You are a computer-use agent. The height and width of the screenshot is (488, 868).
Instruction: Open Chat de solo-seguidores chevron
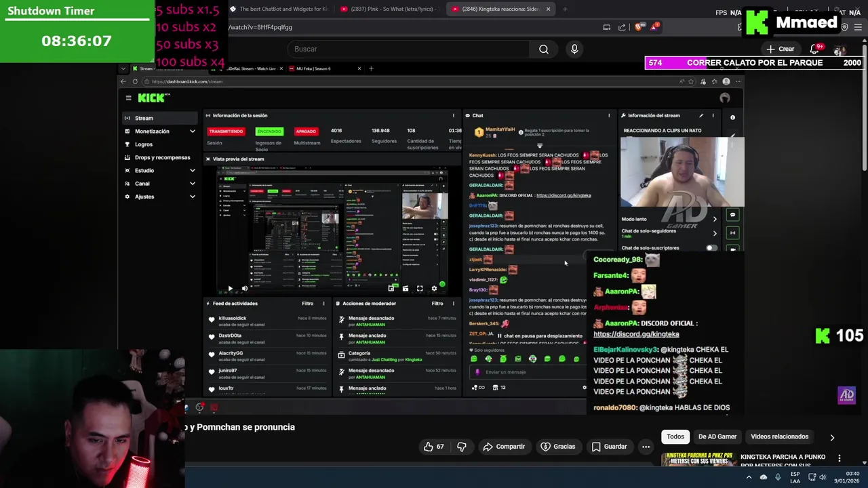click(x=714, y=233)
